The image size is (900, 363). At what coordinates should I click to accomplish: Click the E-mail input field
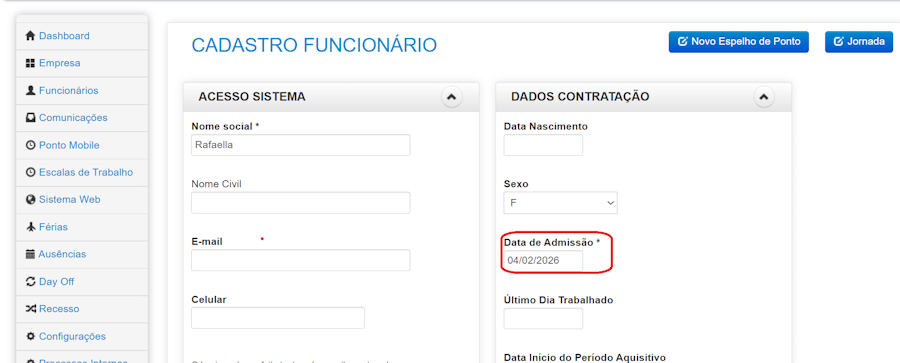[301, 260]
